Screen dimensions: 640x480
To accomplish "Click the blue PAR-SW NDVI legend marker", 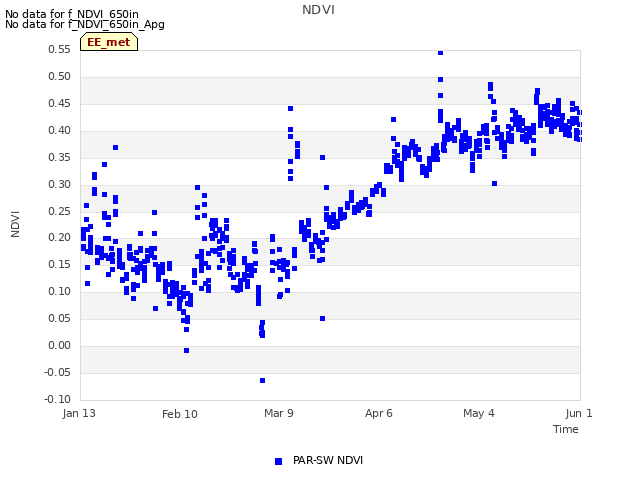I will (x=278, y=461).
